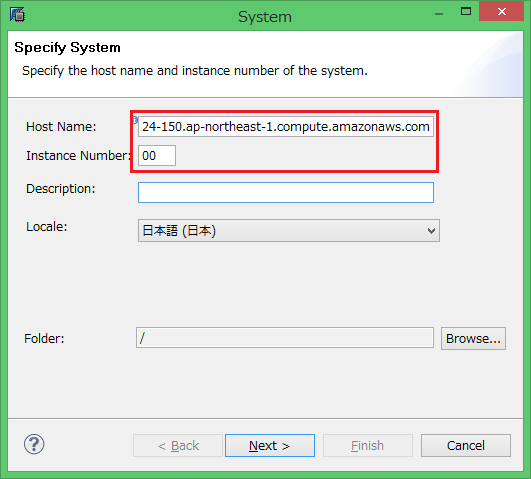Click the Host Name content-assist indicator icon
This screenshot has height=479, width=531.
(135, 120)
